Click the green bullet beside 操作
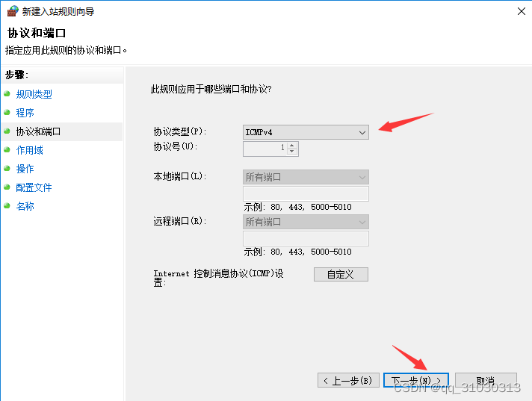 pyautogui.click(x=7, y=168)
